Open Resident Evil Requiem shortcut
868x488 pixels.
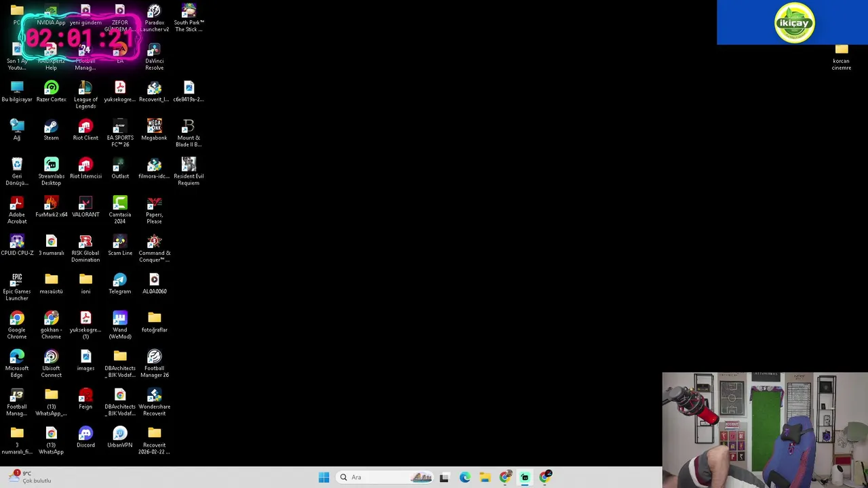coord(189,172)
